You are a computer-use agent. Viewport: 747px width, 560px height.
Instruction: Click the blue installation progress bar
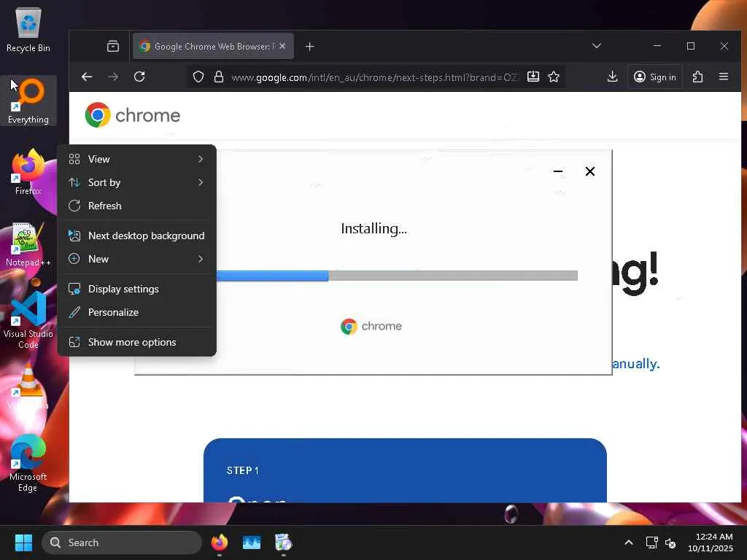272,276
